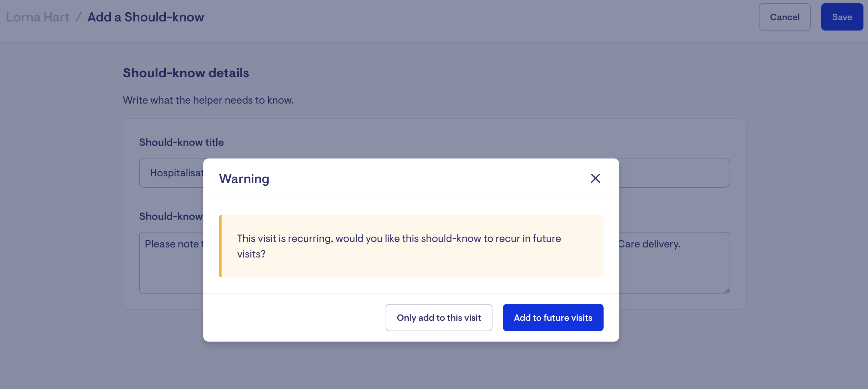Select the 'Warning' dialog heading
This screenshot has width=868, height=389.
[244, 179]
